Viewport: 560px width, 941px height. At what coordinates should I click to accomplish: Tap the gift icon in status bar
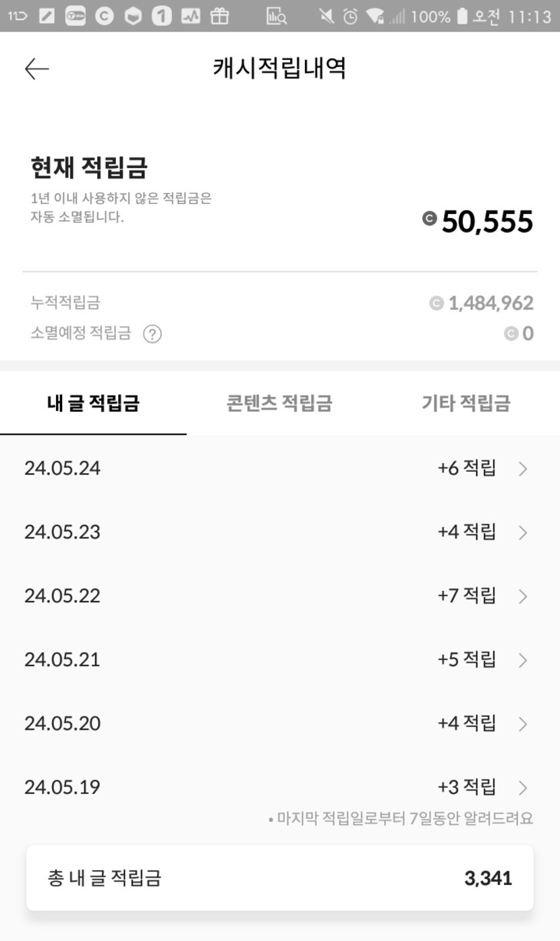pos(219,16)
